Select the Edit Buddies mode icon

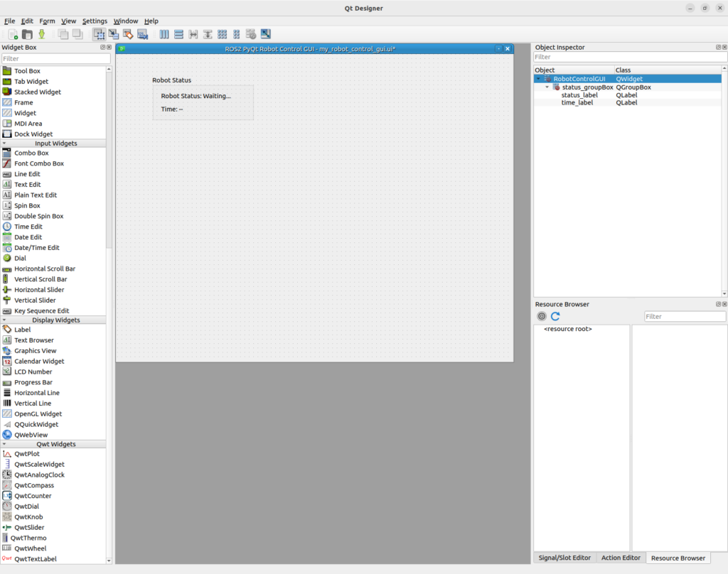pos(128,34)
